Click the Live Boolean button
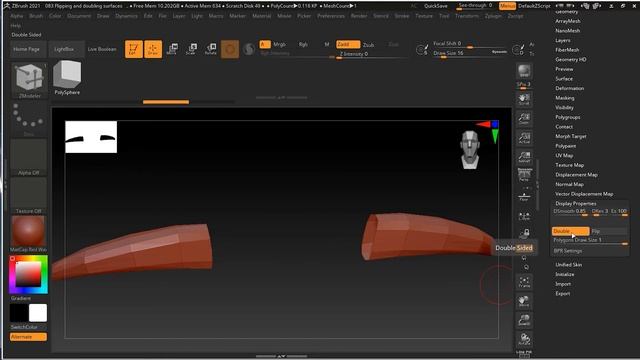The height and width of the screenshot is (360, 640). (x=102, y=49)
